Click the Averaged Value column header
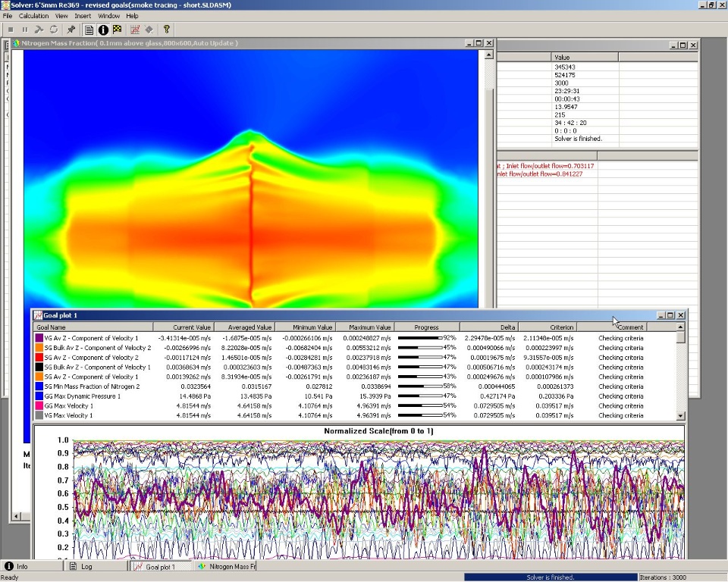Viewport: 728px width, 582px height. 244,327
